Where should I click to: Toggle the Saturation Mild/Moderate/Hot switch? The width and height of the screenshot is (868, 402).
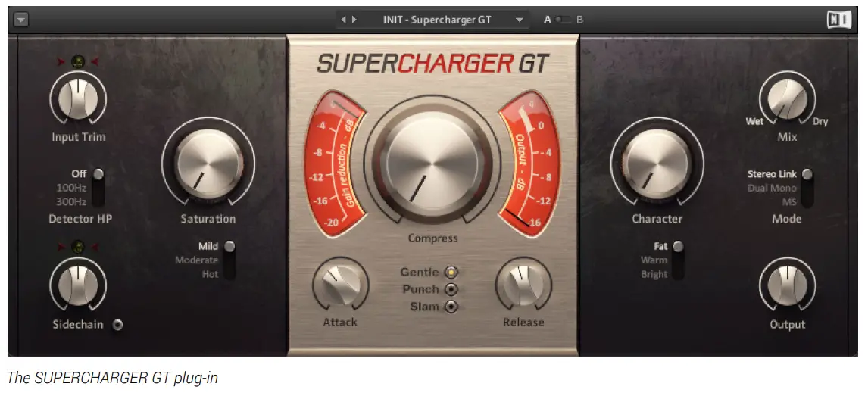229,260
